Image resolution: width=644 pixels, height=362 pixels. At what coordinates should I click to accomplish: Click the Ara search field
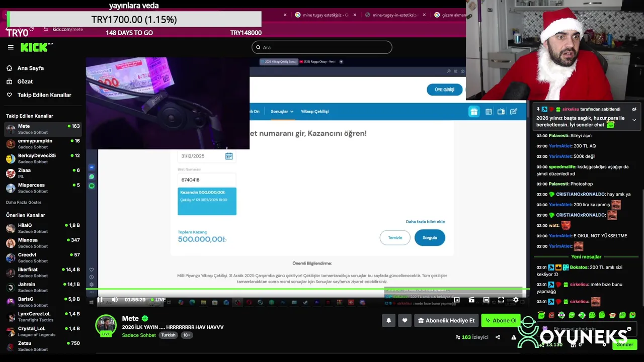(321, 47)
